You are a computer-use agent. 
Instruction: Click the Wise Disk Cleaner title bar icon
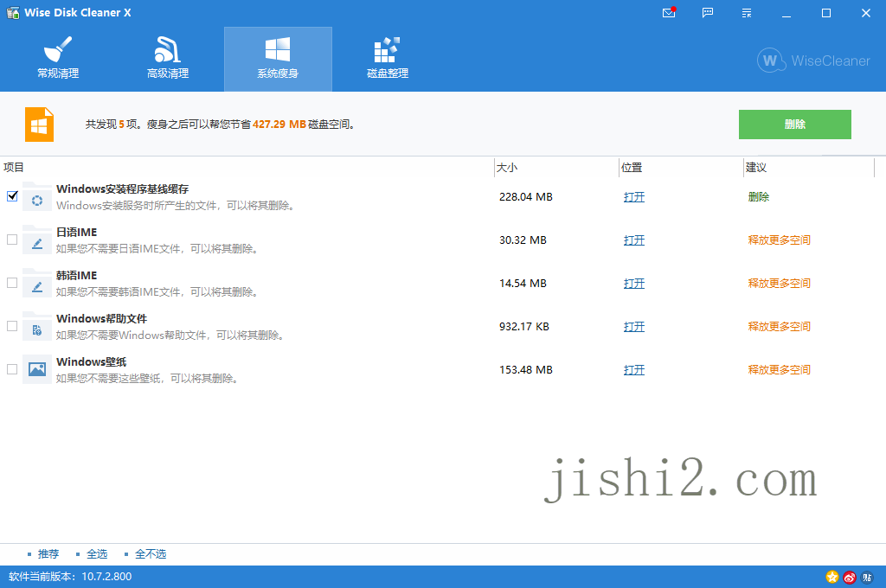(x=12, y=12)
